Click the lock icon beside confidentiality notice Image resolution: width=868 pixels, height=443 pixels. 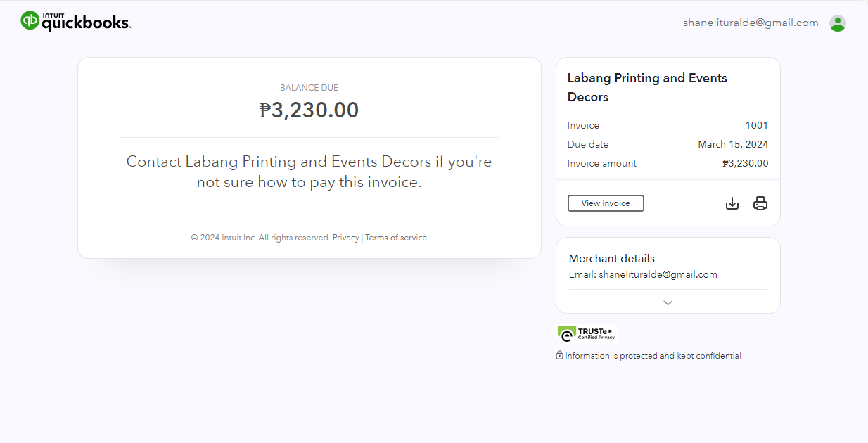click(560, 355)
